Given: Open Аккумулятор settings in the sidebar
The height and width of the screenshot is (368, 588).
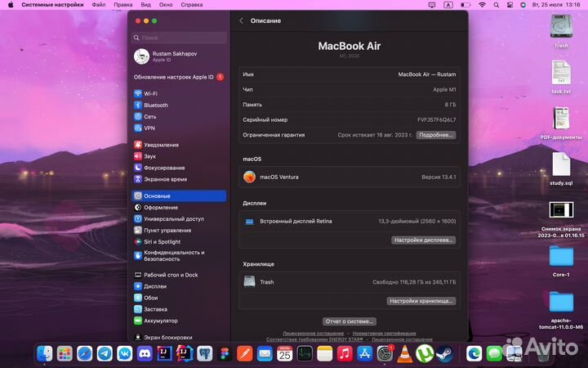Looking at the screenshot, I should coord(156,321).
